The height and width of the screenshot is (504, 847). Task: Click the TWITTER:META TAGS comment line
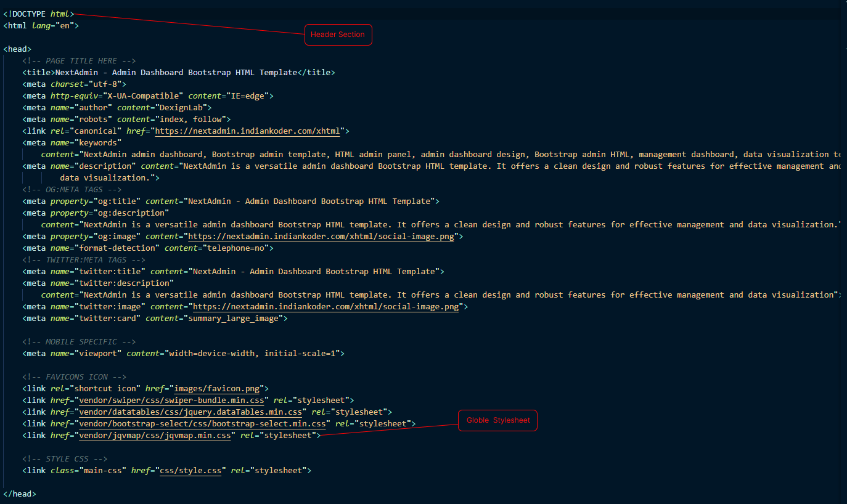point(84,259)
